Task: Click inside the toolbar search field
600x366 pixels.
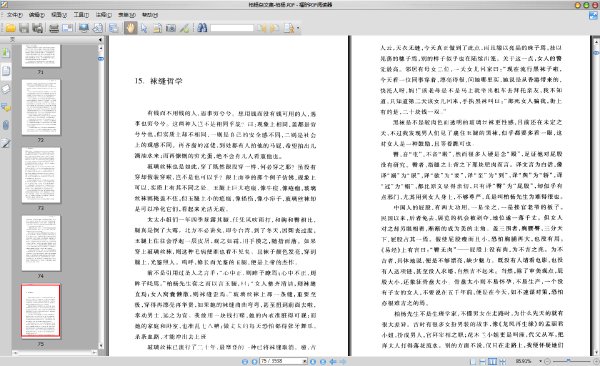Action: tap(232, 28)
